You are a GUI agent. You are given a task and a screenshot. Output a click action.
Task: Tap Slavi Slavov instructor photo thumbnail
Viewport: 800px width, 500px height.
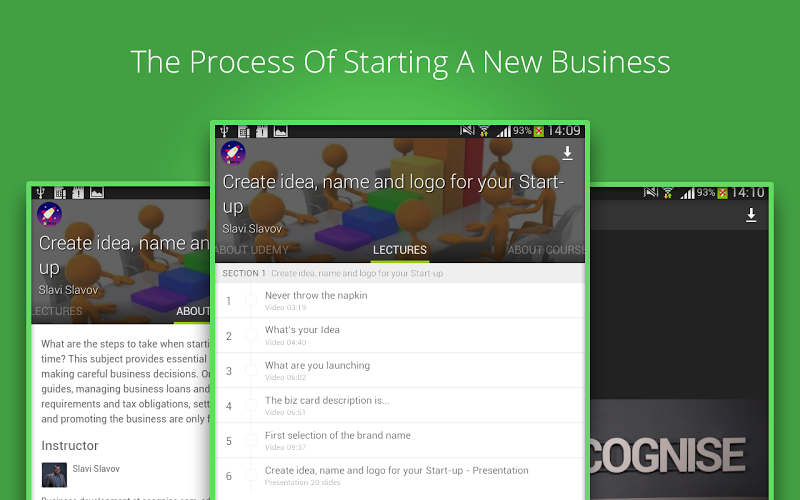point(54,474)
